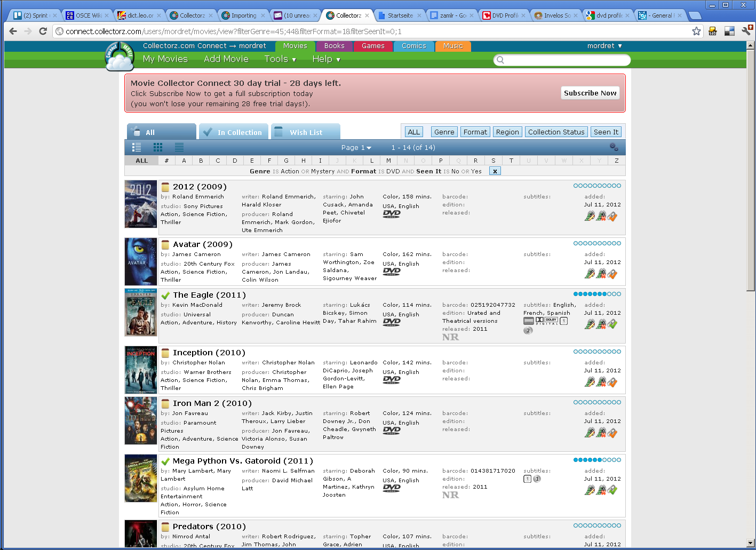Viewport: 756px width, 550px height.
Task: Open the Collection Status filter dropdown
Action: [x=556, y=132]
